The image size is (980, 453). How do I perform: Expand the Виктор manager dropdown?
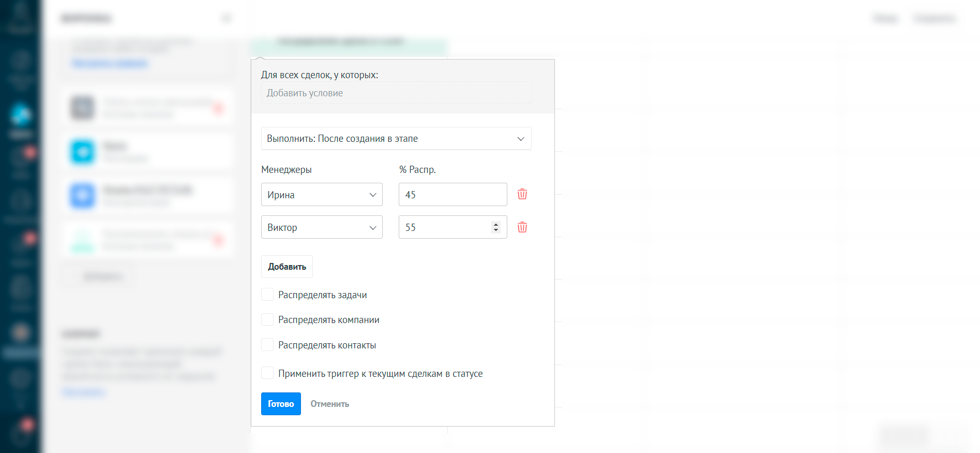[321, 227]
